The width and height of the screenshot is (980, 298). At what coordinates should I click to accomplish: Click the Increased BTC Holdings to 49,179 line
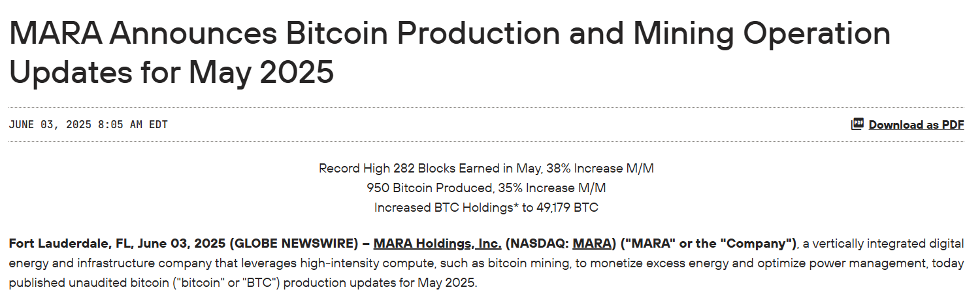pyautogui.click(x=486, y=208)
